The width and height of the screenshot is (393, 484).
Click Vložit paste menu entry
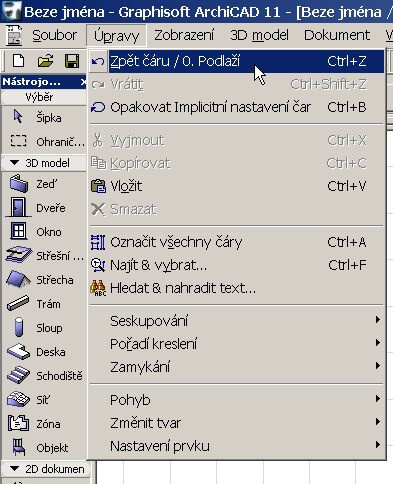(x=237, y=186)
